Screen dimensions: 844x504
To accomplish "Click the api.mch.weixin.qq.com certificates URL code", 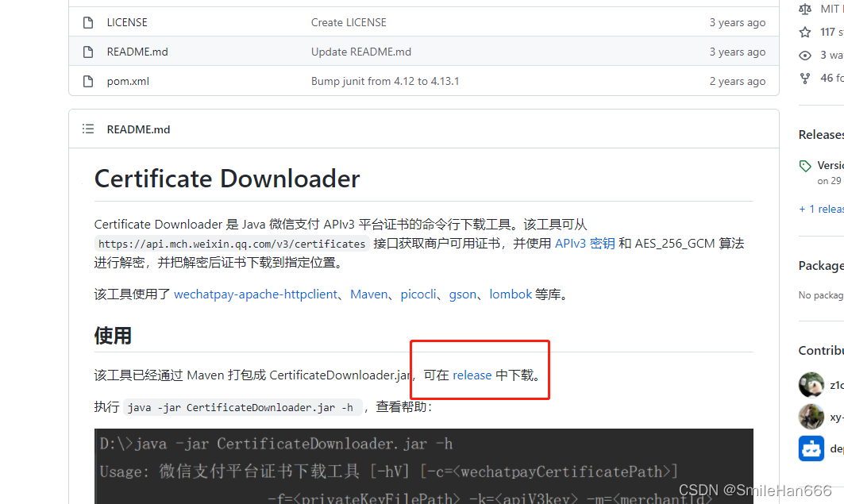I will (x=232, y=244).
